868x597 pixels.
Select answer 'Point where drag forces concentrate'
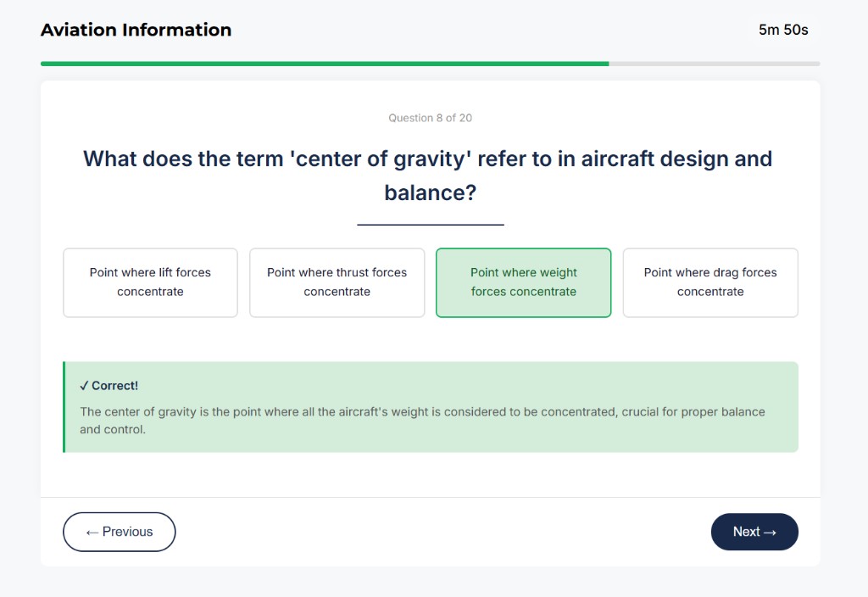click(x=710, y=282)
